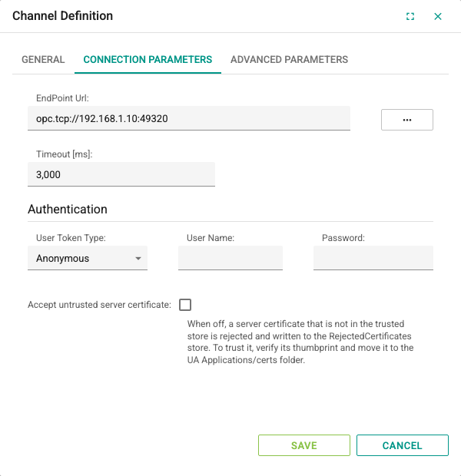Switch to the General tab
The width and height of the screenshot is (461, 476).
[x=43, y=60]
